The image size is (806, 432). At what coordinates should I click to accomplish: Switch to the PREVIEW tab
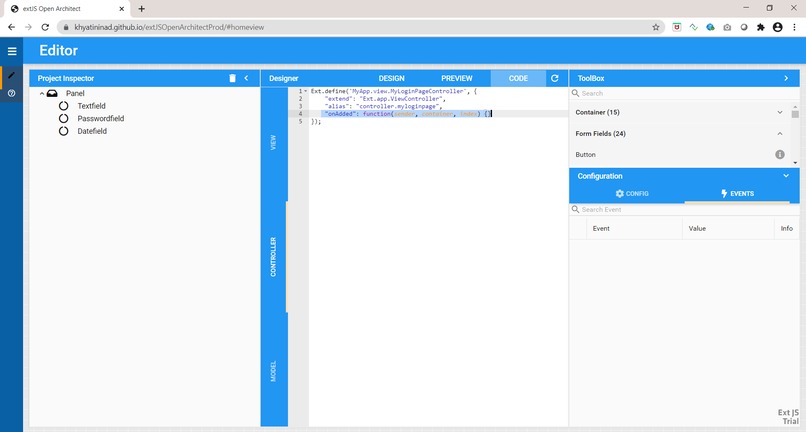tap(456, 78)
